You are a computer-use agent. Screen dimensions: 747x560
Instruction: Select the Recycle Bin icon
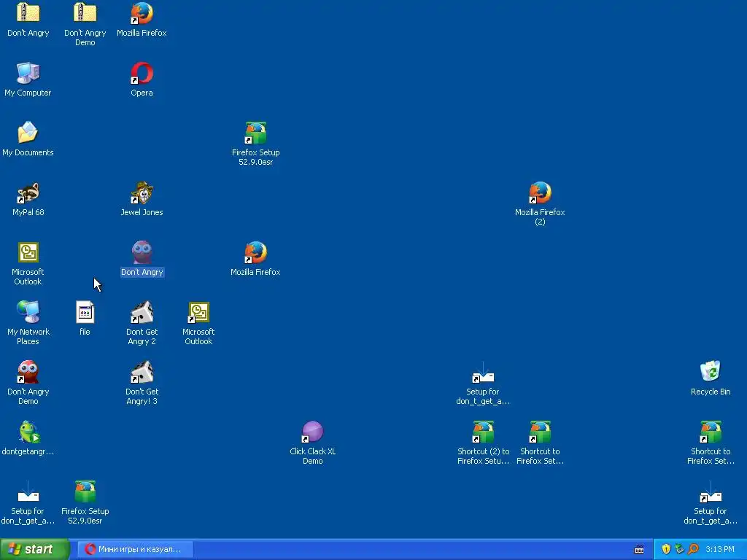click(711, 371)
